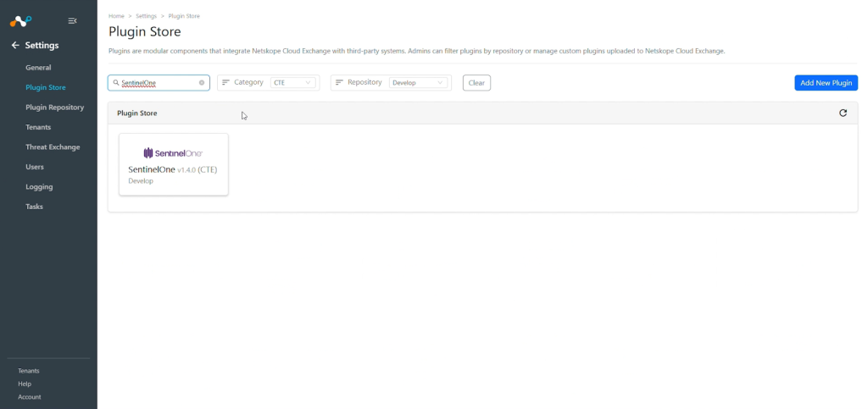Open Users settings
Viewport: 868px width, 409px height.
tap(34, 167)
